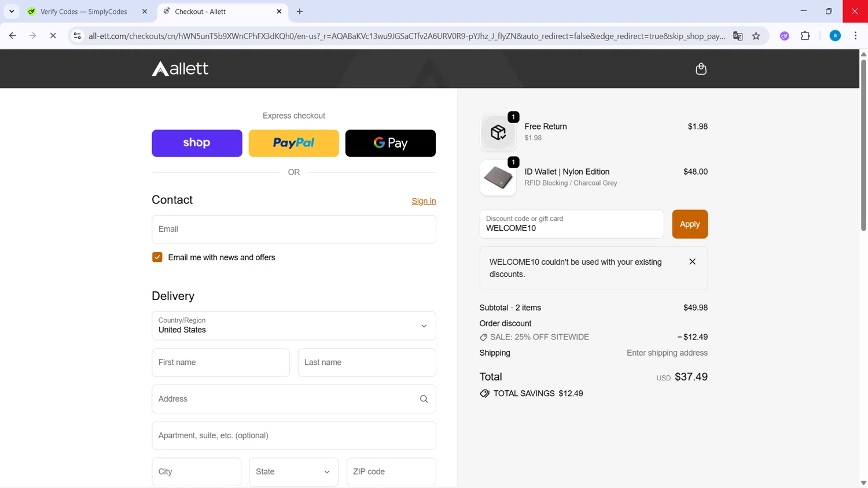Click the total amount $37.49
The height and width of the screenshot is (488, 868).
pos(691,377)
